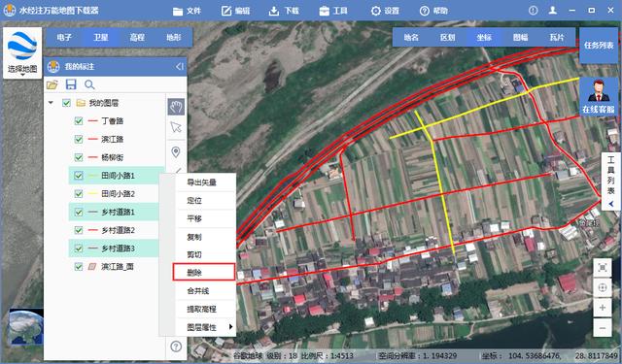
Task: Switch to the 地形 map tab
Action: coord(174,38)
